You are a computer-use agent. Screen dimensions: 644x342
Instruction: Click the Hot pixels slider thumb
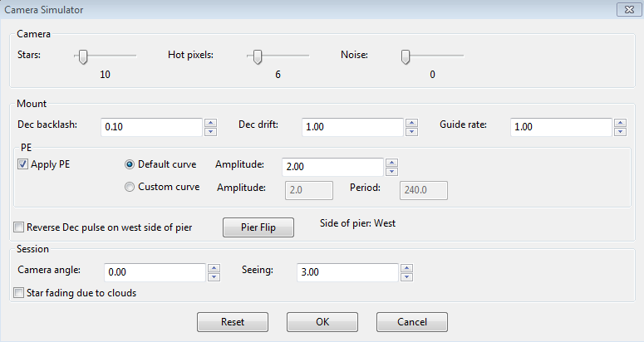[x=258, y=56]
